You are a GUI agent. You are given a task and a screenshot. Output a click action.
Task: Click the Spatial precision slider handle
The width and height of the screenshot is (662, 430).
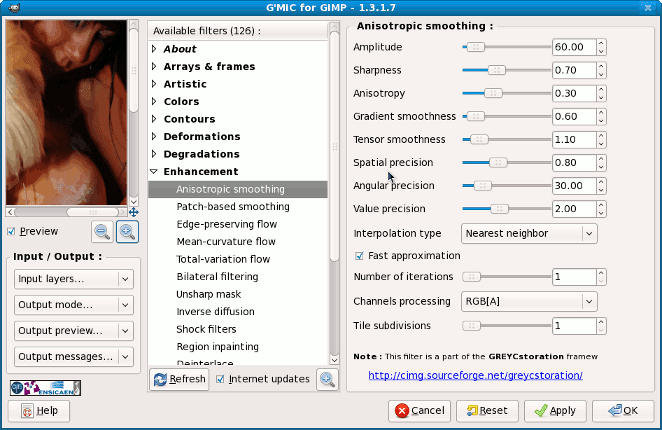click(498, 163)
